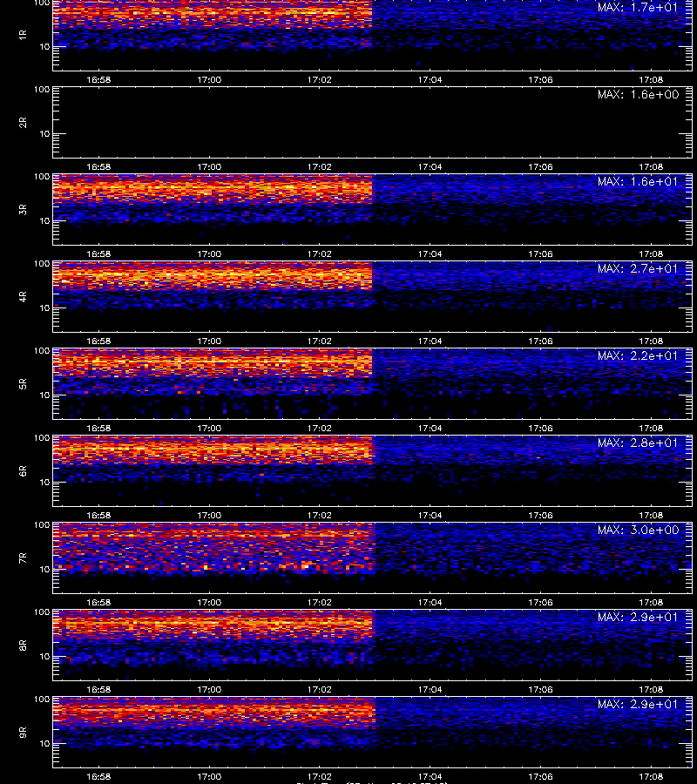Click the MAX: 2.2e+01 label in panel 5R
Image resolution: width=697 pixels, height=784 pixels.
[x=638, y=355]
